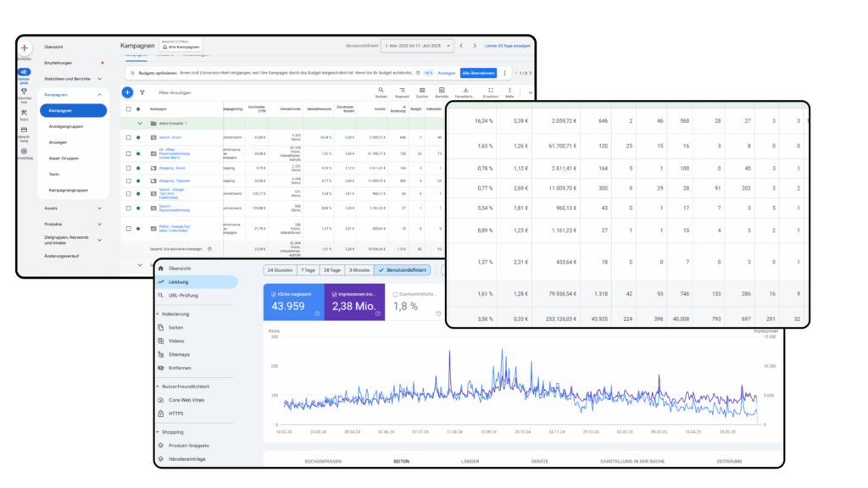Click the Herunterladen download icon

(466, 91)
